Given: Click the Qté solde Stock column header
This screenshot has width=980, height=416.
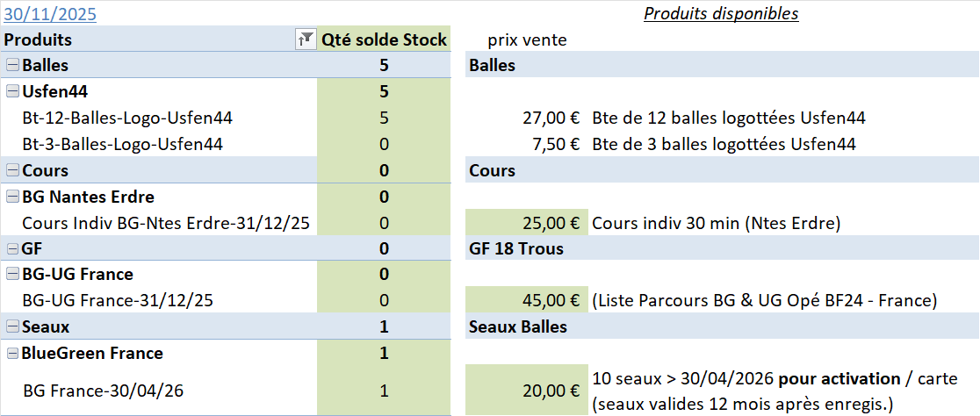Looking at the screenshot, I should (384, 39).
